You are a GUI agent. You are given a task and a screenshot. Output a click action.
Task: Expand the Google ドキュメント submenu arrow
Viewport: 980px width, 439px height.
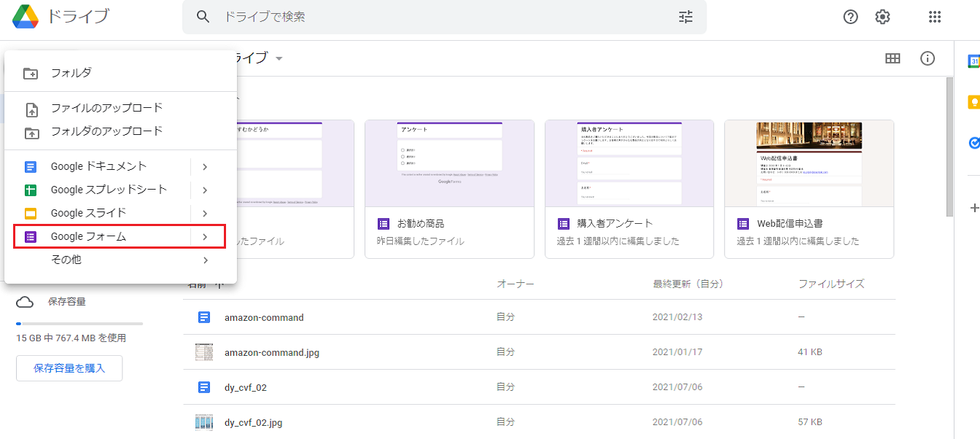(x=205, y=167)
